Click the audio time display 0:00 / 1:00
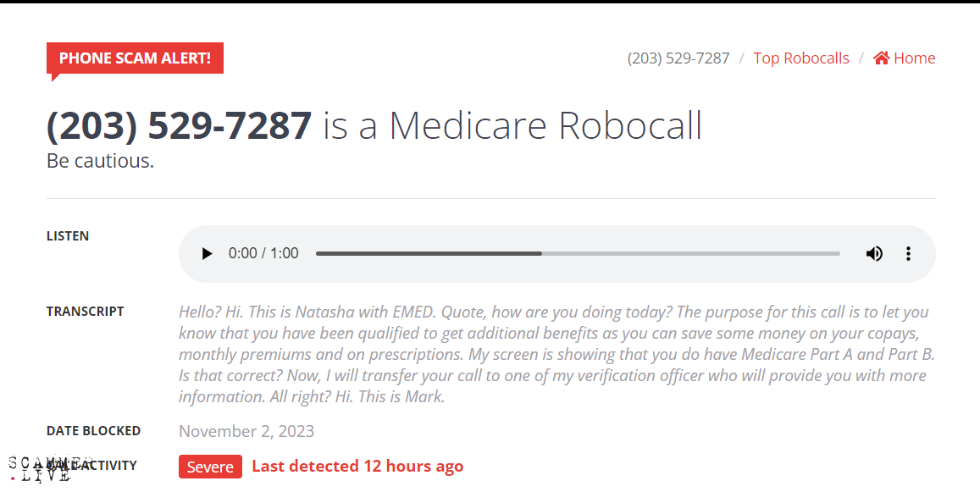The image size is (980, 492). tap(263, 253)
